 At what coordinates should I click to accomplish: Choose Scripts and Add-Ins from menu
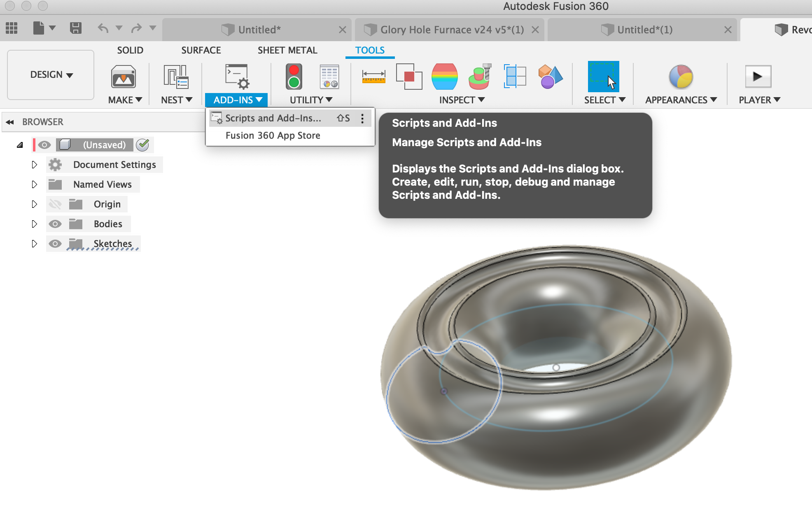coord(273,118)
